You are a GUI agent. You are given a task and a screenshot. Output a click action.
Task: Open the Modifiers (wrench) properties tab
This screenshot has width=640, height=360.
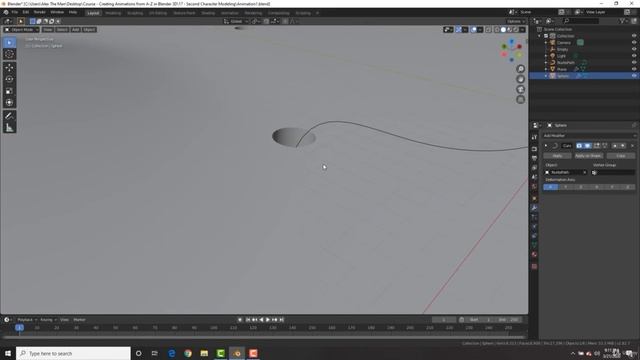534,208
